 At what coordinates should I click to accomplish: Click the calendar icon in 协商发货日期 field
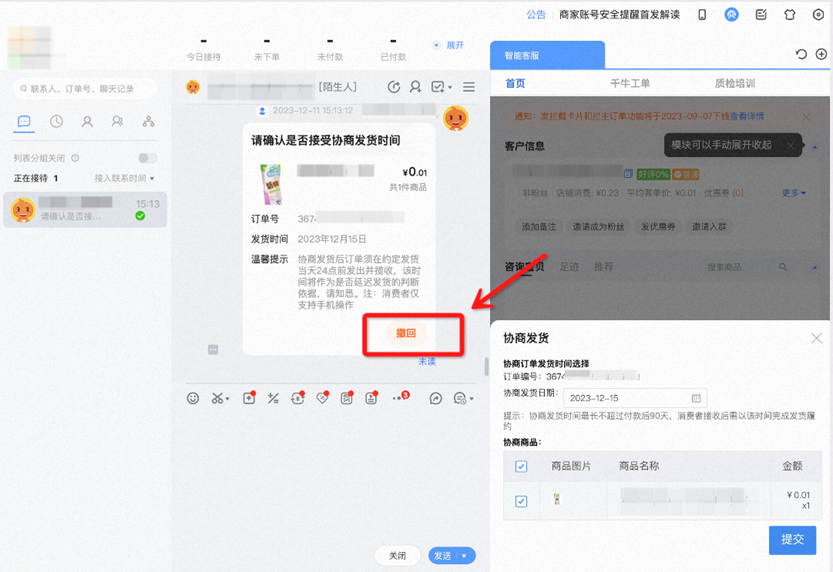[x=696, y=398]
